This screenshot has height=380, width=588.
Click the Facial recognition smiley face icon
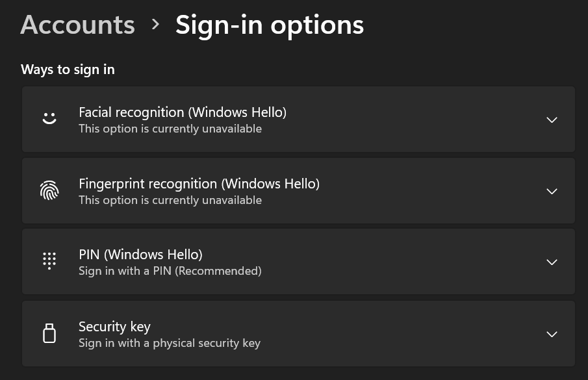click(49, 119)
